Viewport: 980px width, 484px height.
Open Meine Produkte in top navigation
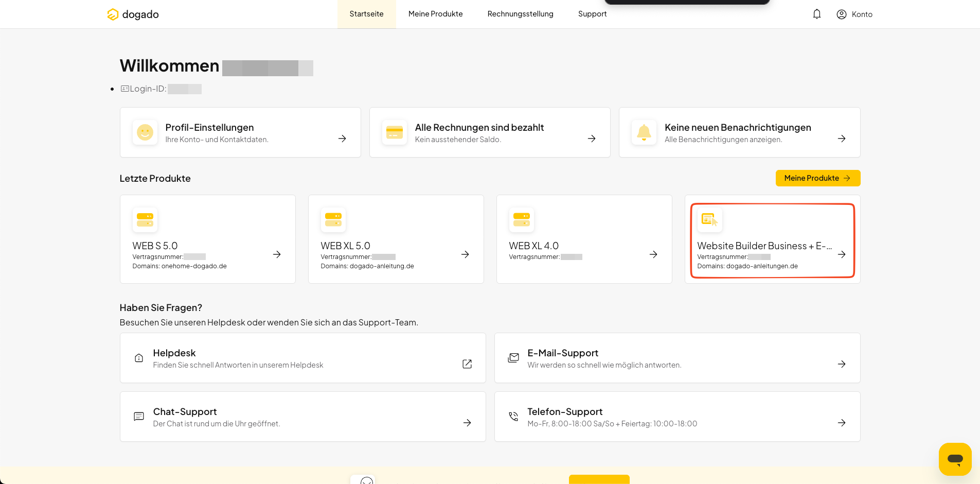point(435,14)
